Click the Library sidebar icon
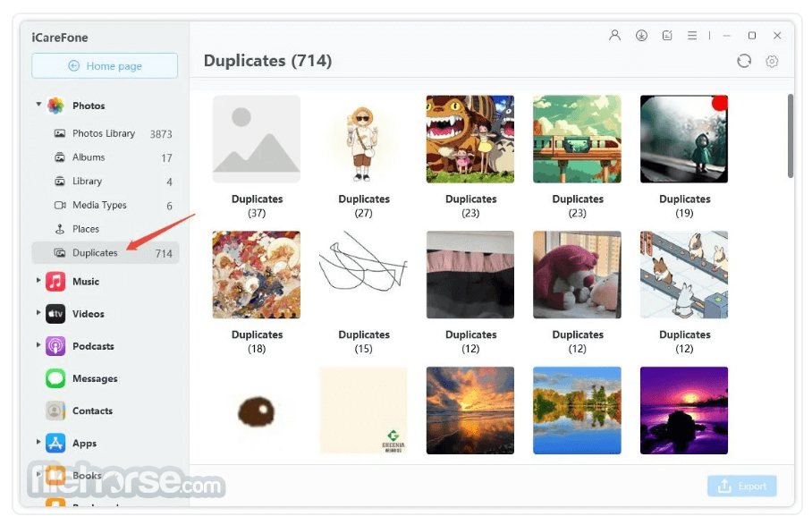The width and height of the screenshot is (812, 525). [60, 182]
